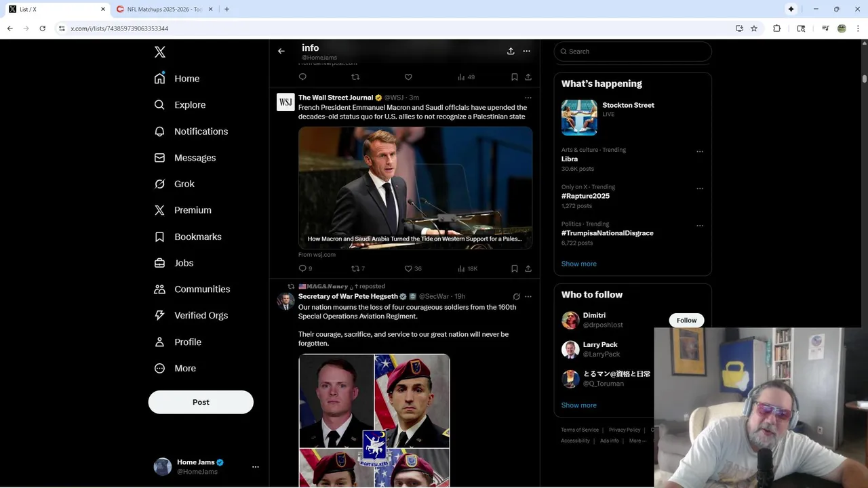Open more options for #Rapture2025 trend

(700, 188)
